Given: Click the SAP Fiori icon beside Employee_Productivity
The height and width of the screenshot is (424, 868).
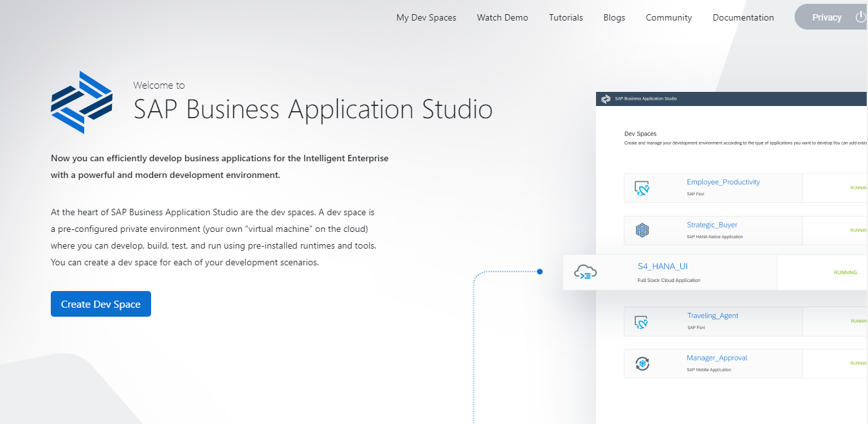Looking at the screenshot, I should click(x=642, y=188).
